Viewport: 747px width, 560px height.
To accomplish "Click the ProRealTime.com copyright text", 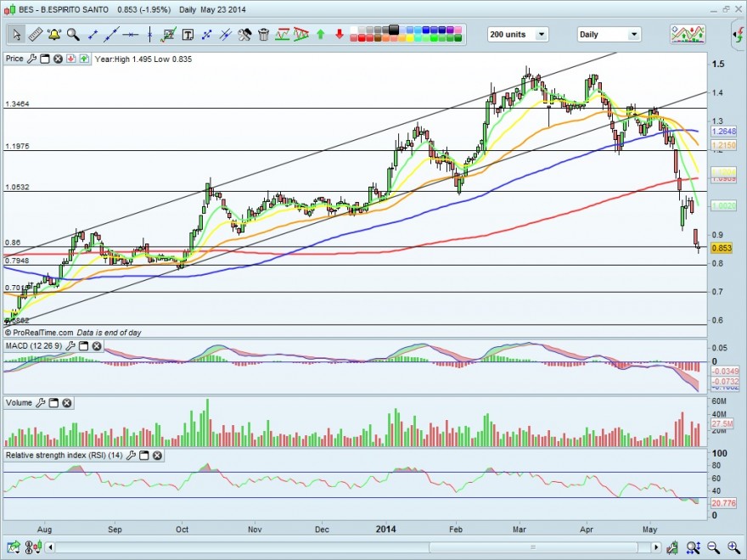I will (x=39, y=333).
